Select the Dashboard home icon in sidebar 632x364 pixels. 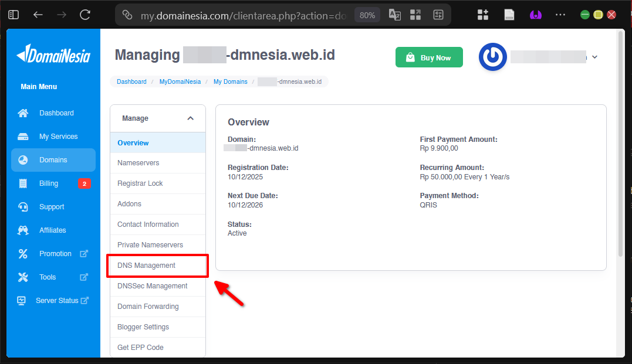tap(22, 113)
